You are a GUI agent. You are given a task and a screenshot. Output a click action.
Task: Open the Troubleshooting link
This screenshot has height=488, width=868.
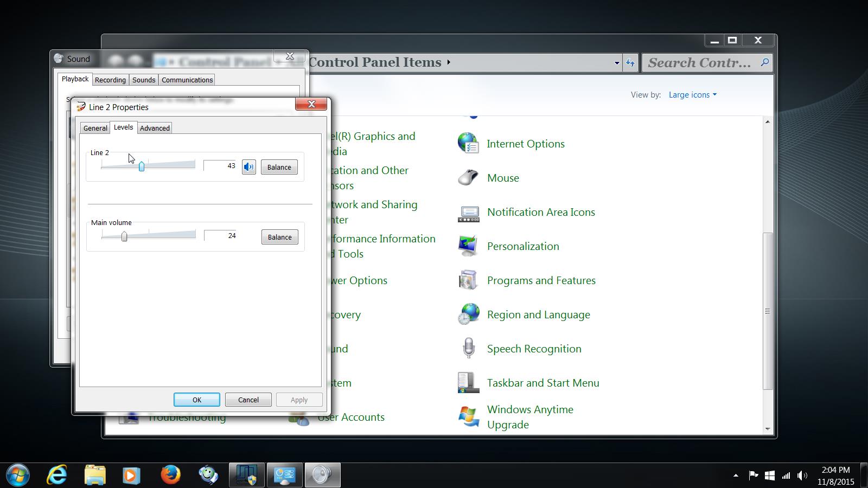(187, 418)
